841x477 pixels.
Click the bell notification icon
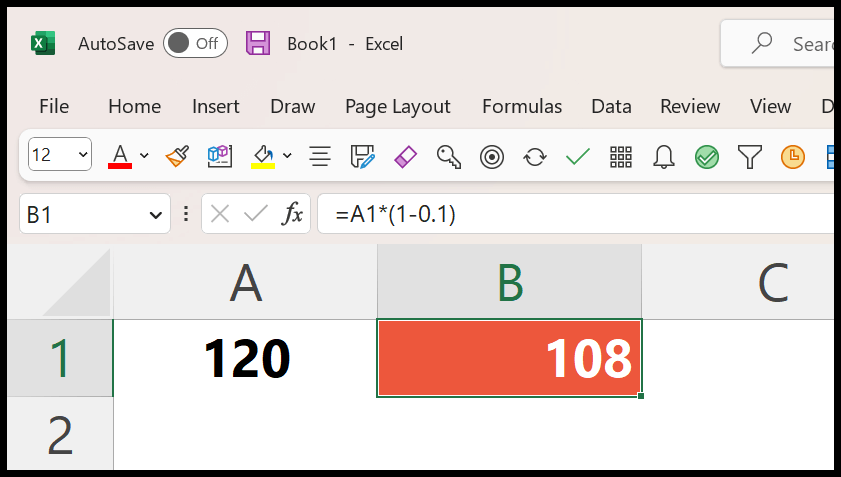pos(664,157)
